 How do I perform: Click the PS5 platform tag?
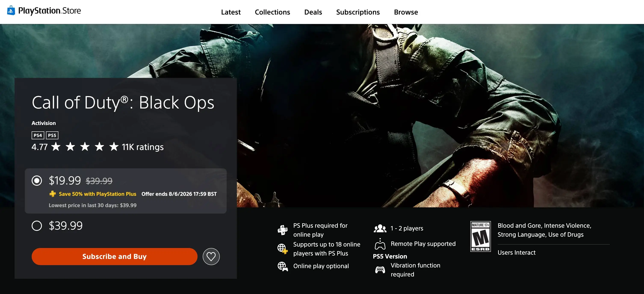coord(52,135)
